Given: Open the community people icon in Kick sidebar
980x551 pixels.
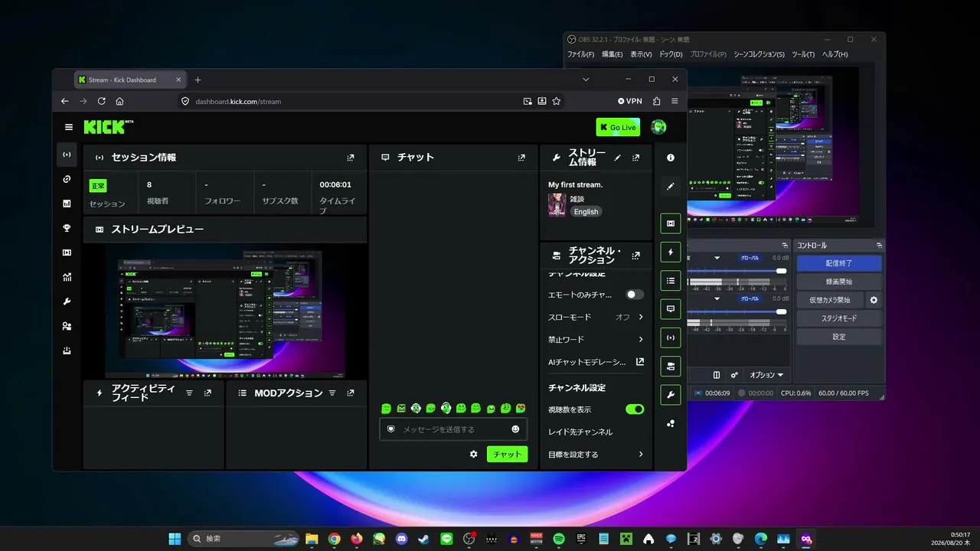Looking at the screenshot, I should click(x=67, y=326).
